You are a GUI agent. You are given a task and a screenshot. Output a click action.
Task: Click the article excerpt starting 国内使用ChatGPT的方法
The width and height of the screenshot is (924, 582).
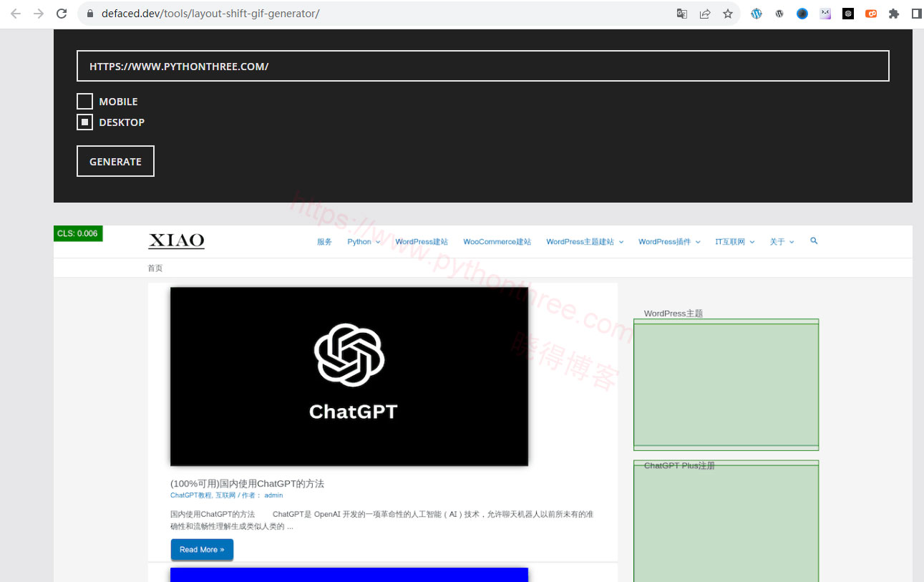[381, 520]
